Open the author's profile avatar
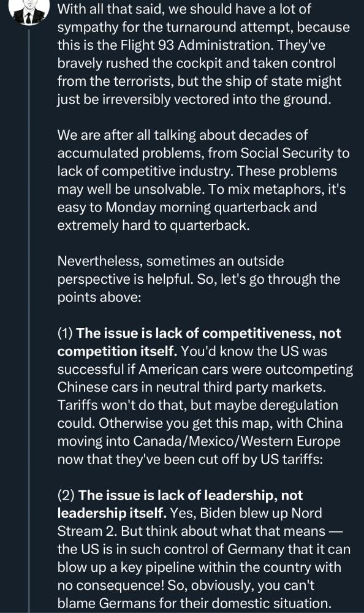Screen dimensions: 364x613 [29, 11]
